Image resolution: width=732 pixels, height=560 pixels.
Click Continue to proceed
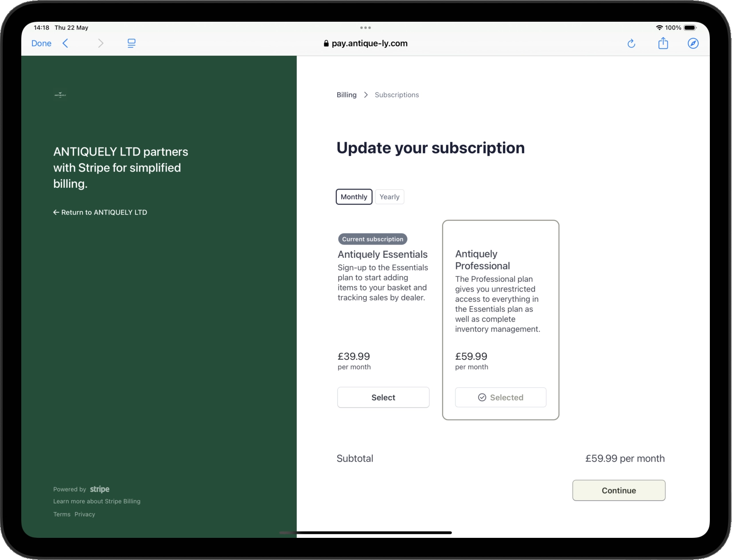(x=619, y=490)
